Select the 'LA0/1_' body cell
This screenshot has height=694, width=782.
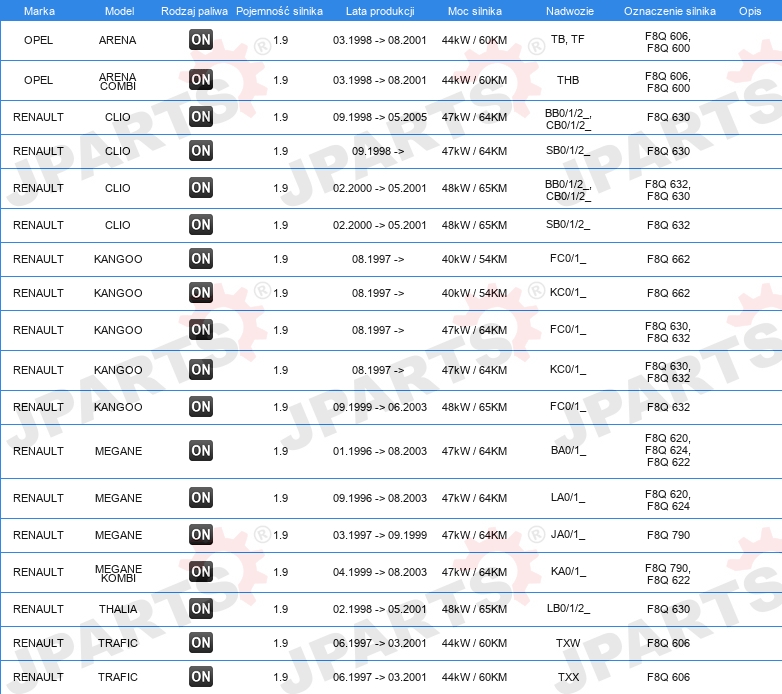[x=568, y=498]
